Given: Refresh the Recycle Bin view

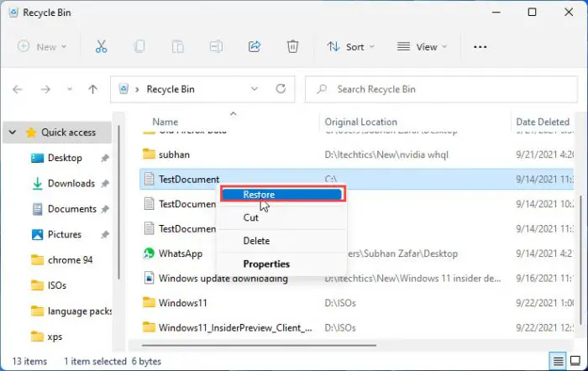Looking at the screenshot, I should pos(281,89).
